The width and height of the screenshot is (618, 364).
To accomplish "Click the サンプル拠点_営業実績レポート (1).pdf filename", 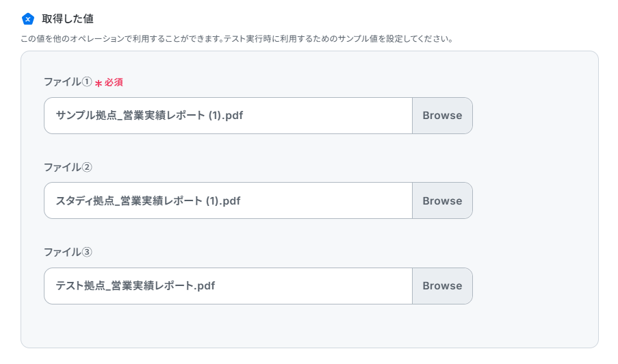I will 149,116.
